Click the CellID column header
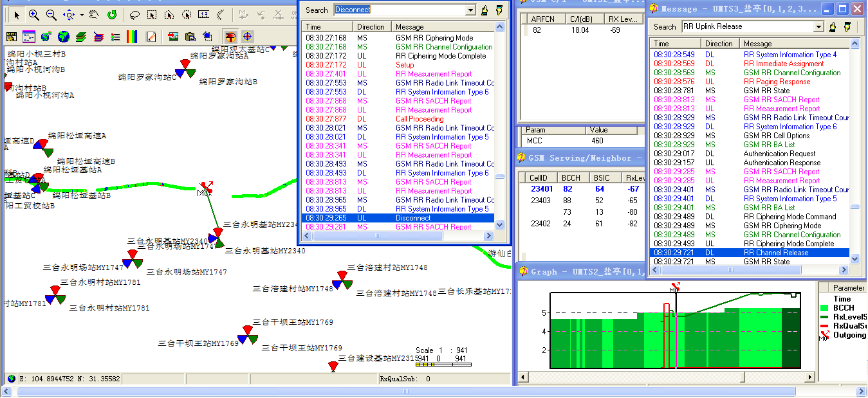Screen dimensions: 868x398 (x=539, y=177)
